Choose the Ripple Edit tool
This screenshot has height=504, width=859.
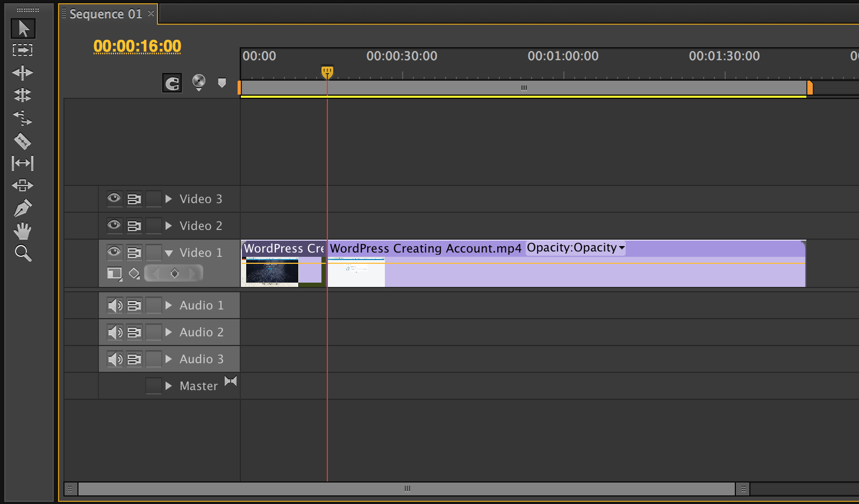[23, 73]
